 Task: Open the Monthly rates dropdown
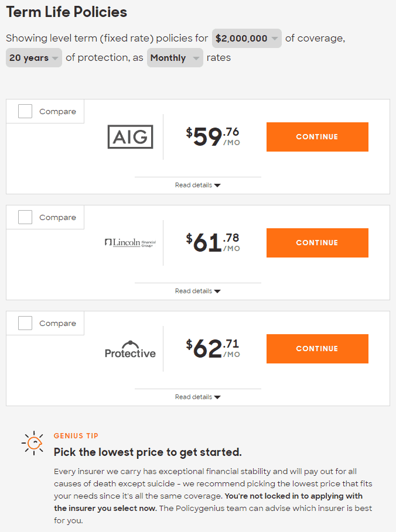pos(175,58)
